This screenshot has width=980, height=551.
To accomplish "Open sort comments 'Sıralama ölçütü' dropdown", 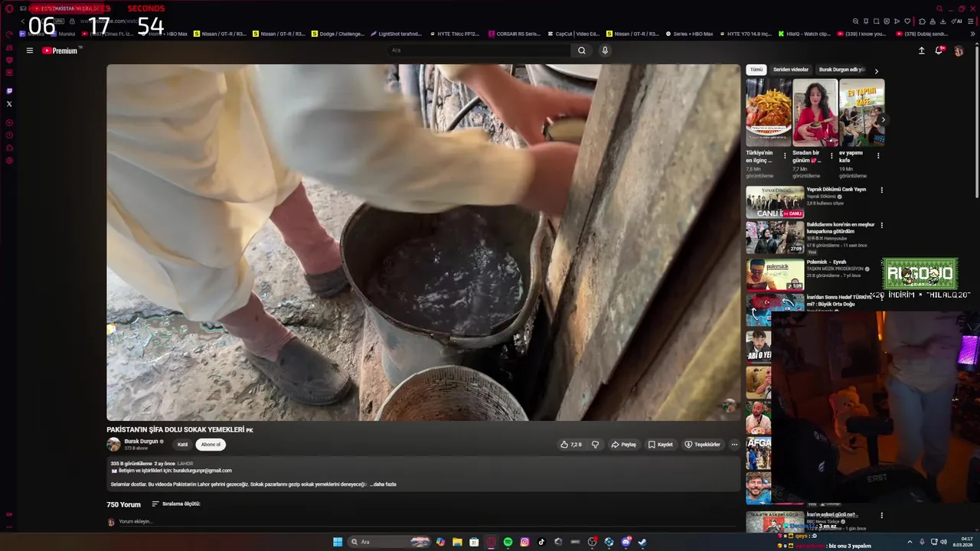I will pos(176,504).
